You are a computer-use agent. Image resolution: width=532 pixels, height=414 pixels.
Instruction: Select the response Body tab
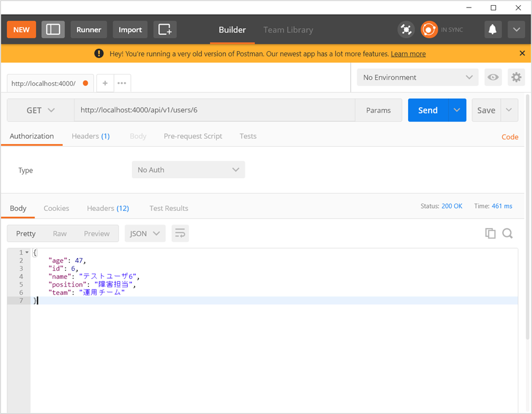coord(18,208)
